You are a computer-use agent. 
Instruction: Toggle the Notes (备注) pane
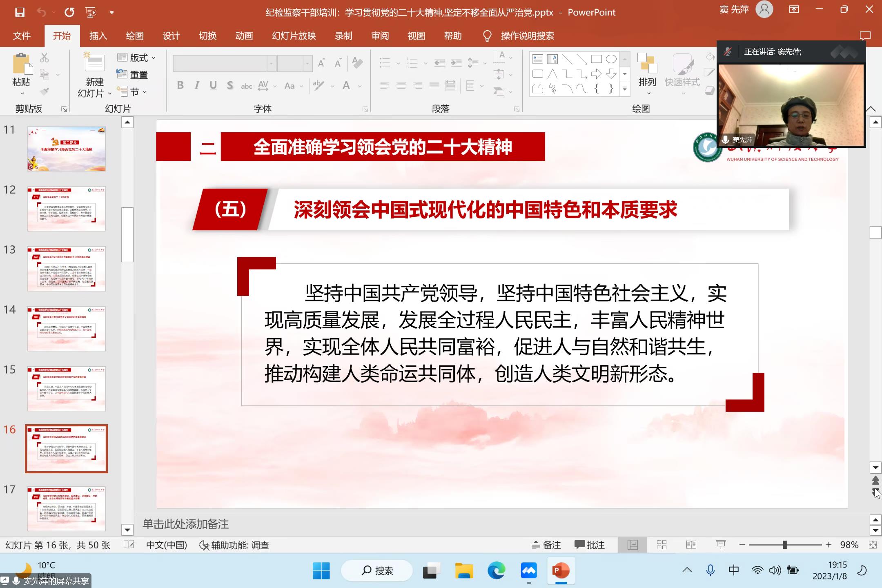click(x=546, y=545)
